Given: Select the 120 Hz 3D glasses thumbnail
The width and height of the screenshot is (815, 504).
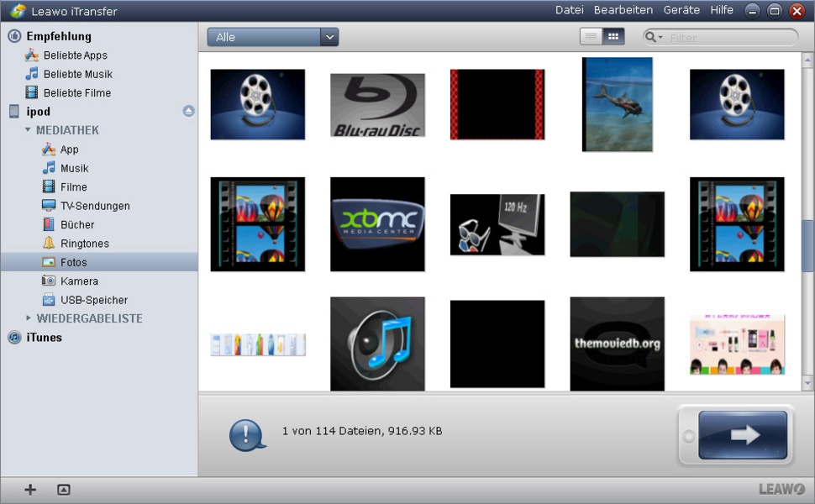Looking at the screenshot, I should pos(497,224).
